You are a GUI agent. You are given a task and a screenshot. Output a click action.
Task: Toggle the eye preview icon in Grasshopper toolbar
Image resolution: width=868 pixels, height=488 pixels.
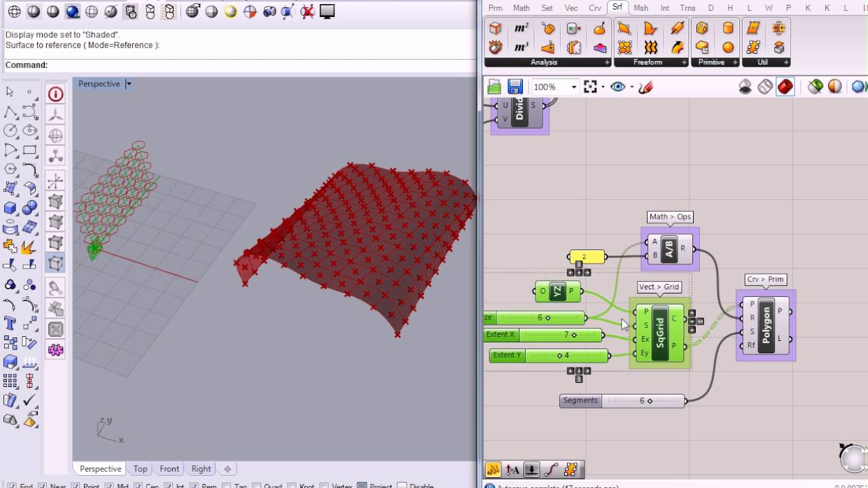pos(617,87)
